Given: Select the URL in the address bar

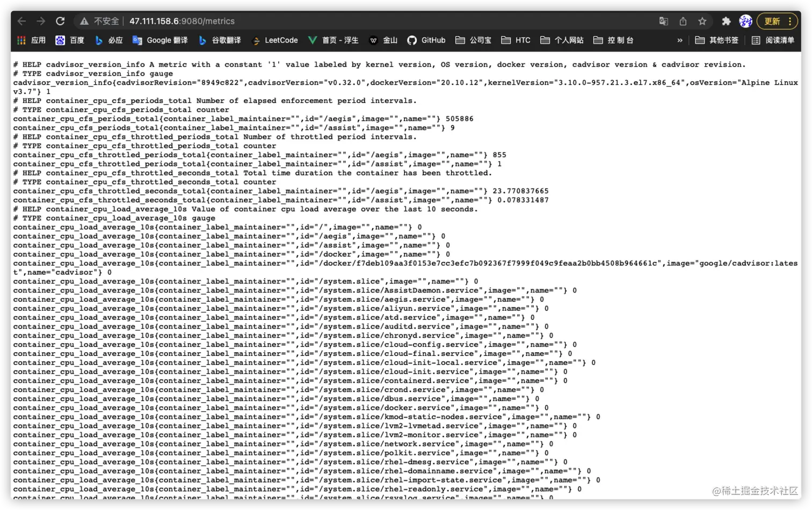Looking at the screenshot, I should point(182,21).
